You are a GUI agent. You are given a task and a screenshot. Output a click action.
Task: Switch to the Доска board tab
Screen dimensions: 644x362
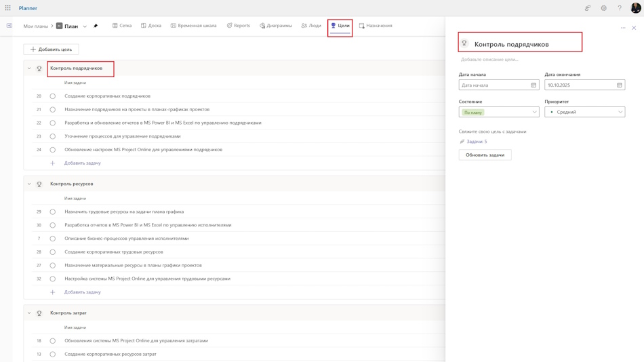(151, 26)
